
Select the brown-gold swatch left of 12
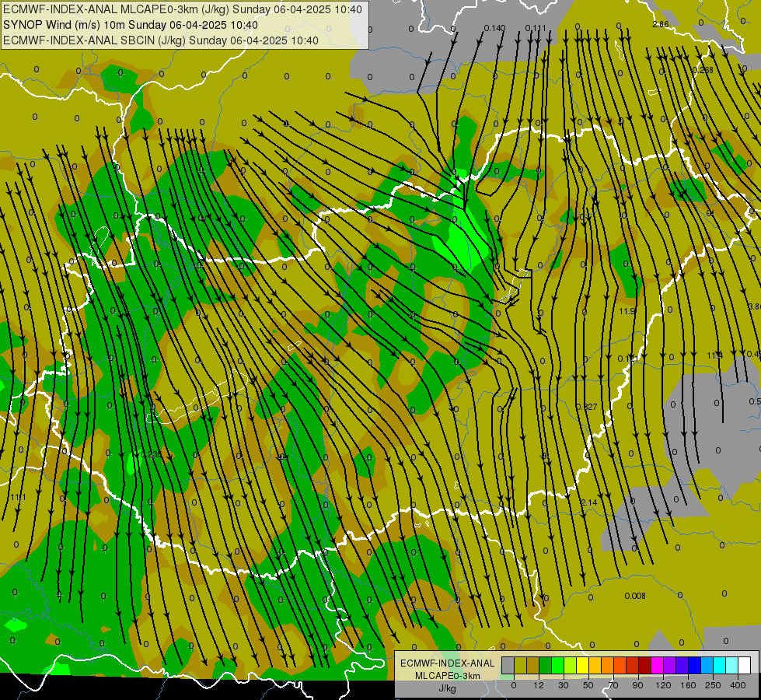click(x=533, y=665)
